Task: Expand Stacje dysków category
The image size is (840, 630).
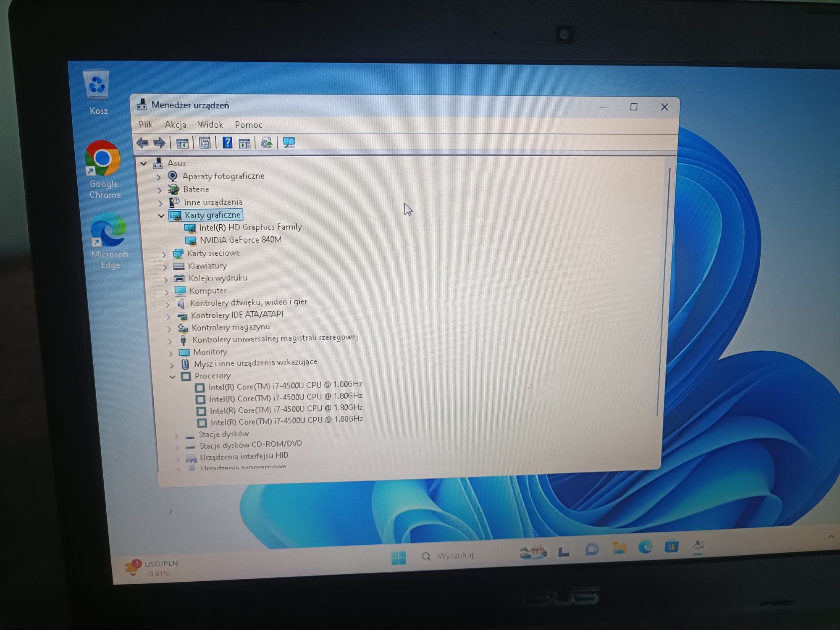Action: [176, 436]
